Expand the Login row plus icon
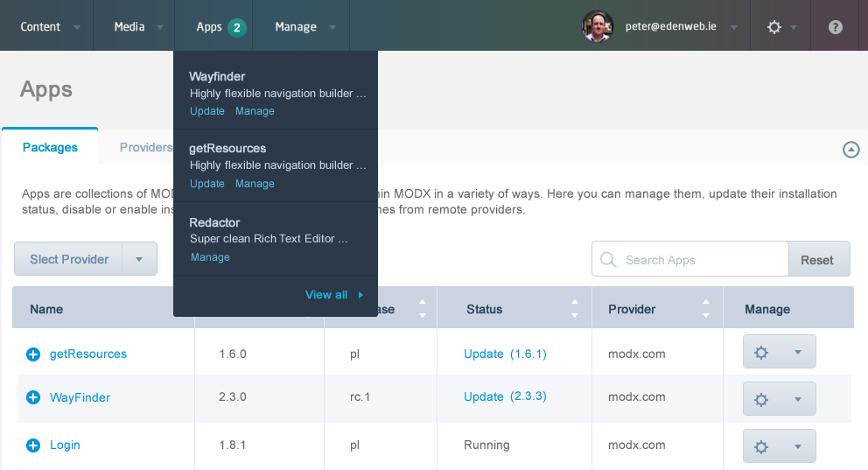The image size is (868, 470). click(x=33, y=445)
